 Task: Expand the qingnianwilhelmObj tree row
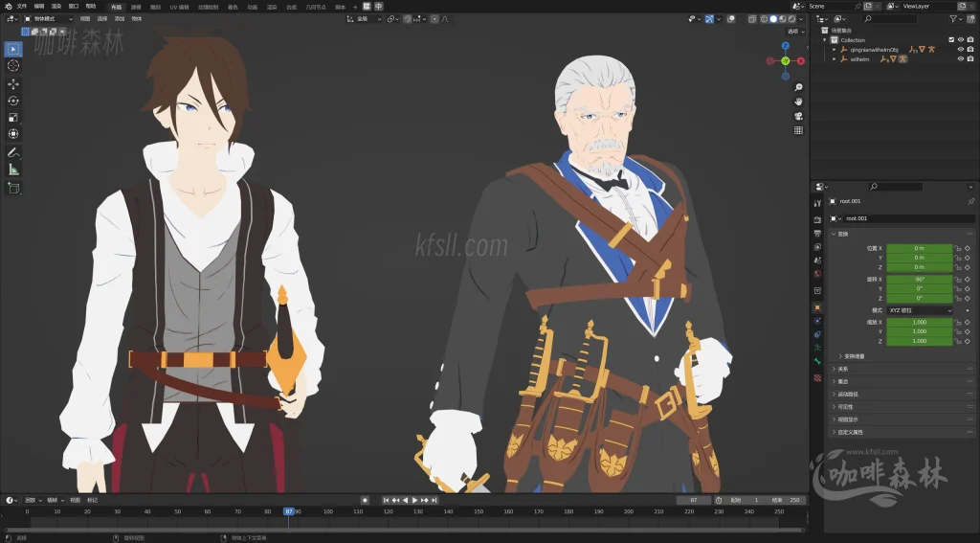(x=835, y=50)
